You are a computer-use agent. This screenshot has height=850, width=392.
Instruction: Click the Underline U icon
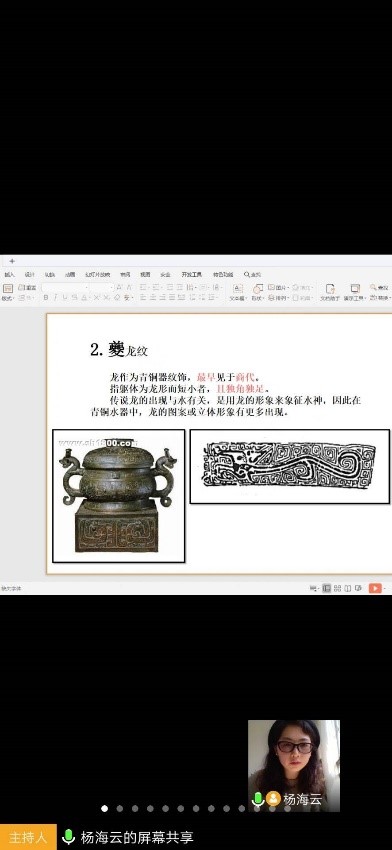point(65,298)
